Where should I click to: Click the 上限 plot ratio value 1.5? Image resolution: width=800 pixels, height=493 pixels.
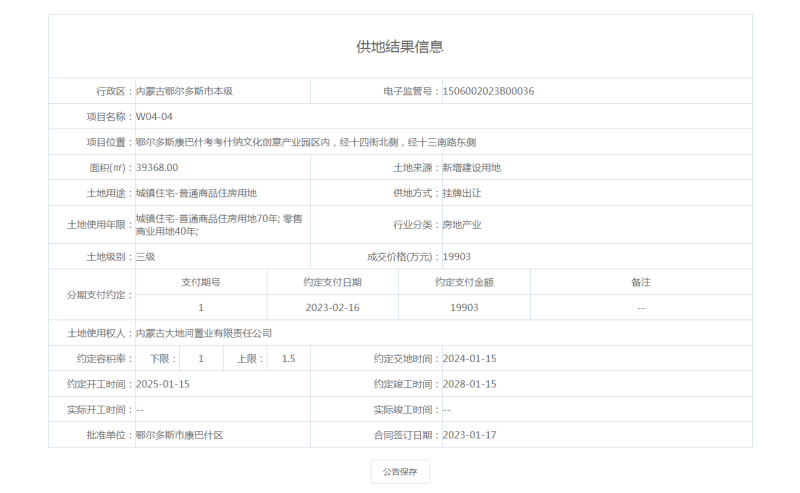[289, 358]
